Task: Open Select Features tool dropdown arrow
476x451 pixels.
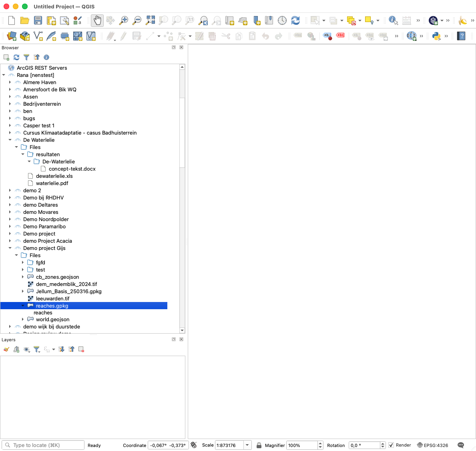Action: tap(324, 21)
